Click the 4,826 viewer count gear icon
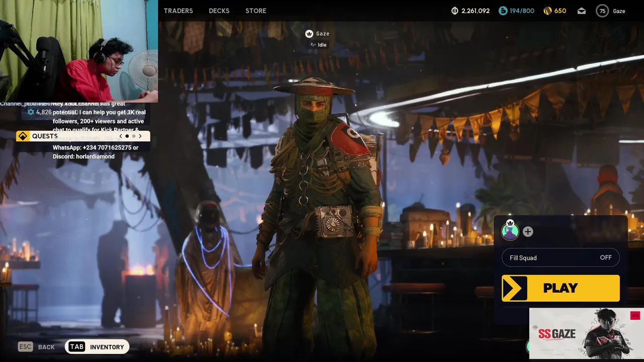This screenshot has height=362, width=644. [31, 112]
